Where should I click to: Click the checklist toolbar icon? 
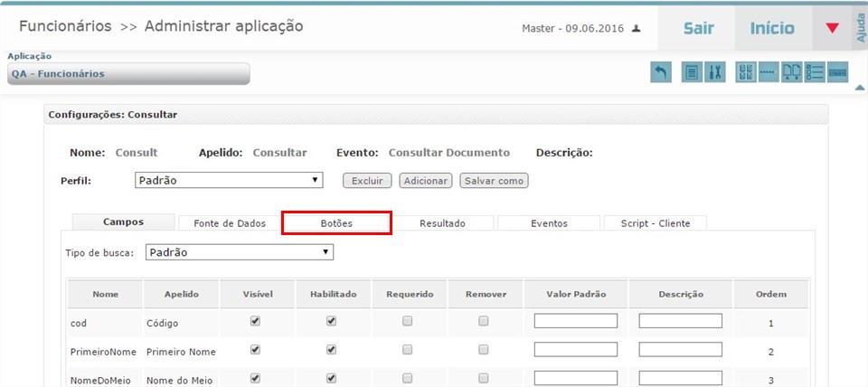(815, 72)
